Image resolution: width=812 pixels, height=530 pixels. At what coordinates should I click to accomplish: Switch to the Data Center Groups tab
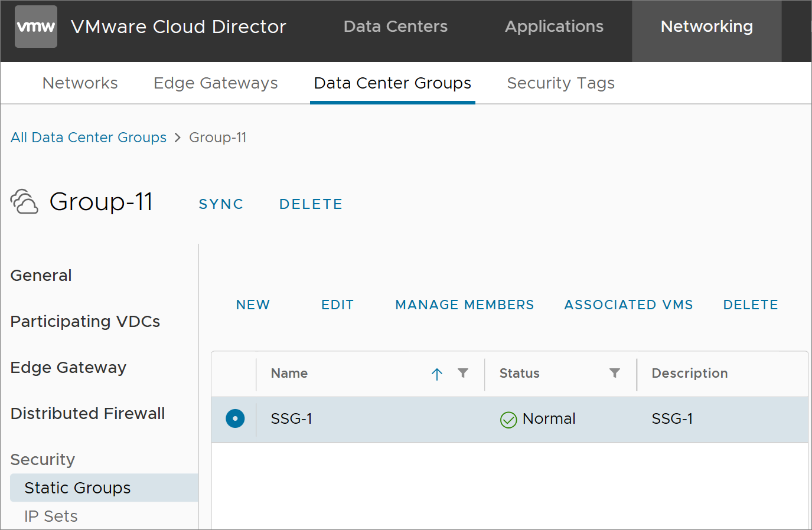(393, 83)
